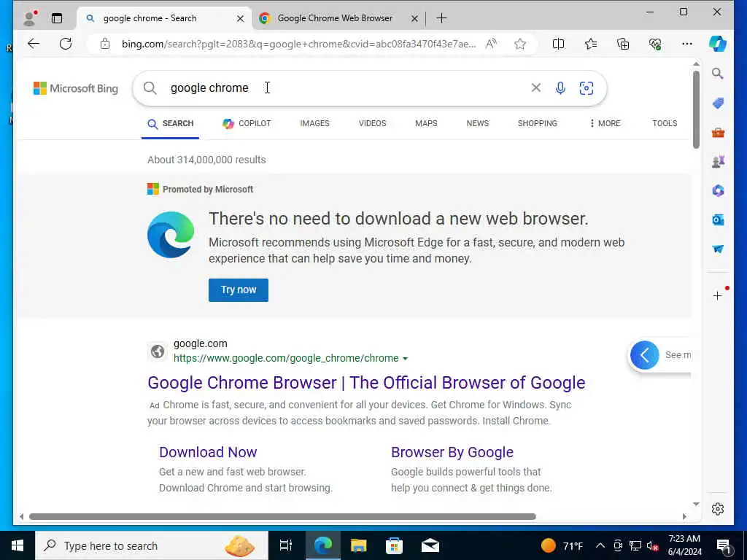Screen dimensions: 747x560
Task: Switch to IMAGES tab
Action: 314,123
